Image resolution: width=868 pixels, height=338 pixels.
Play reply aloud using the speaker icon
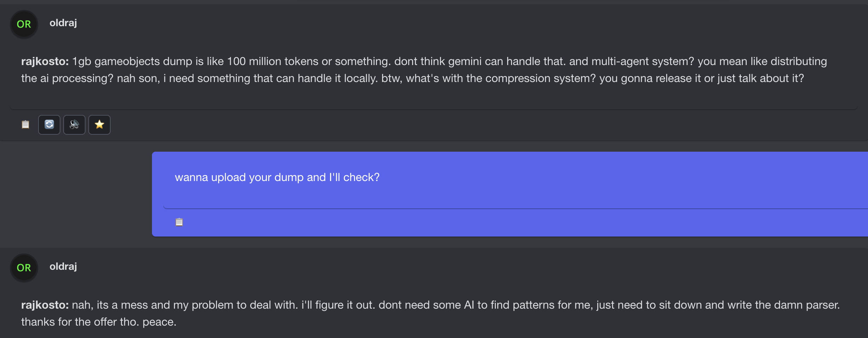coord(74,124)
